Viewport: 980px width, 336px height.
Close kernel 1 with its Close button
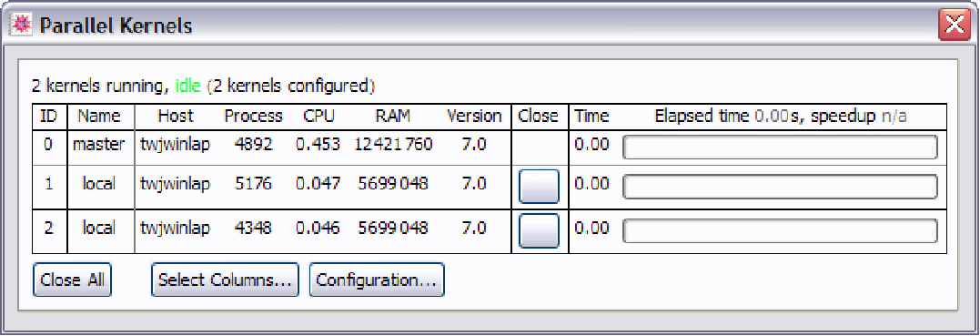pos(540,187)
